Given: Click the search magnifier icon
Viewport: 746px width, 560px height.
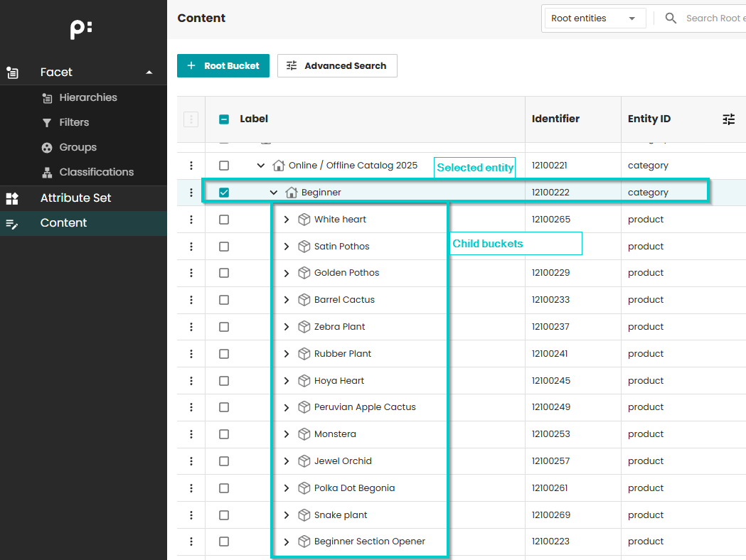Looking at the screenshot, I should click(x=671, y=18).
